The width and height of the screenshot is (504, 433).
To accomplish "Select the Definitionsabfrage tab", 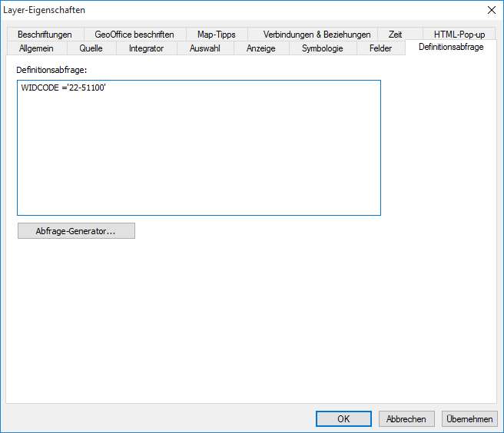I will (x=451, y=48).
